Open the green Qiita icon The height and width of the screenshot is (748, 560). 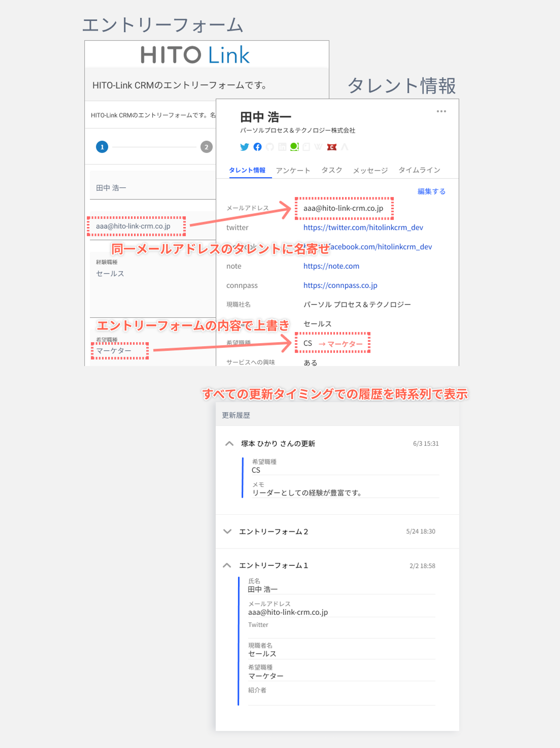click(294, 147)
